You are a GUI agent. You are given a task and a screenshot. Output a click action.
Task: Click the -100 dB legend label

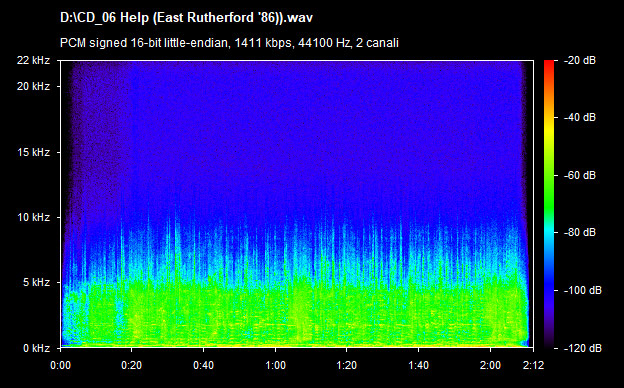[x=583, y=291]
